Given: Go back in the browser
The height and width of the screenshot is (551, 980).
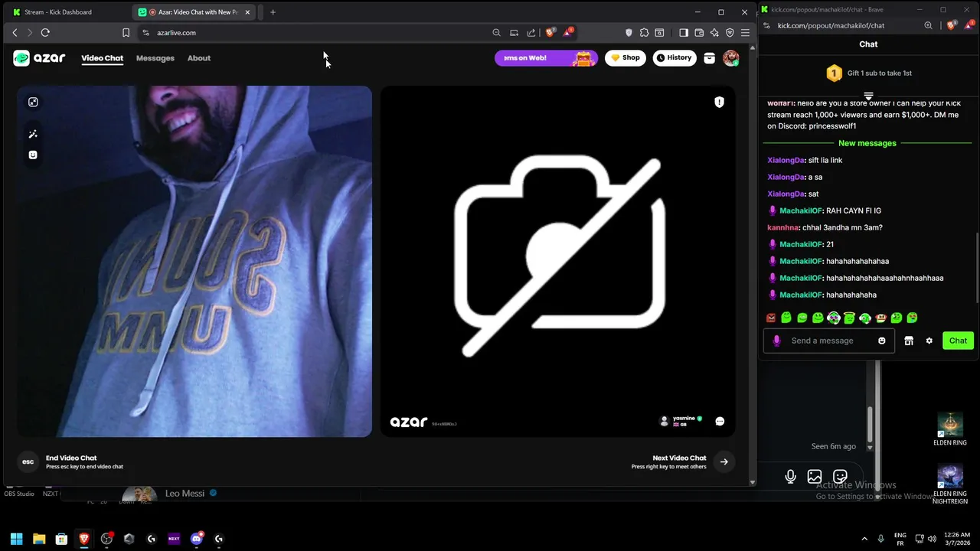Looking at the screenshot, I should 15,33.
